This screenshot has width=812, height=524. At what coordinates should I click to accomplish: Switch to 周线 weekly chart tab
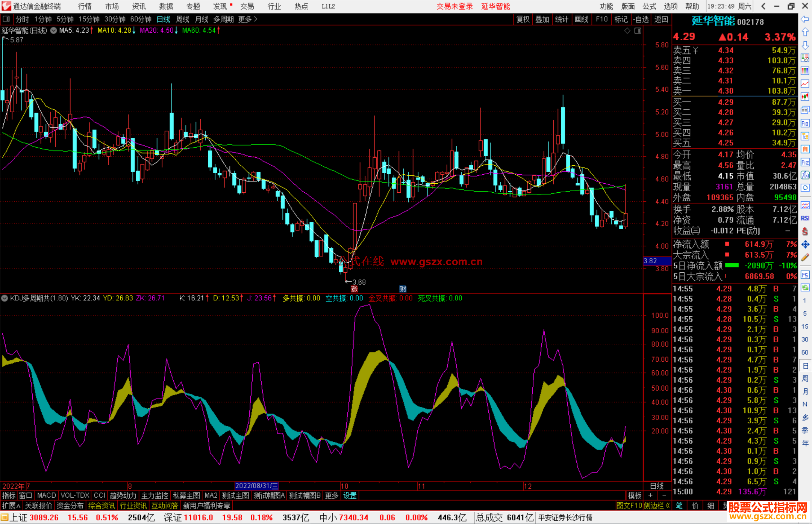183,19
